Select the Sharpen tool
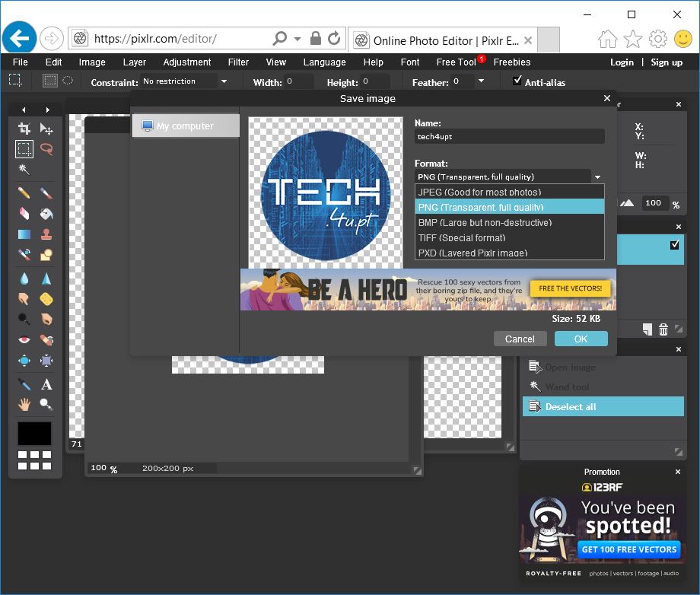 46,278
